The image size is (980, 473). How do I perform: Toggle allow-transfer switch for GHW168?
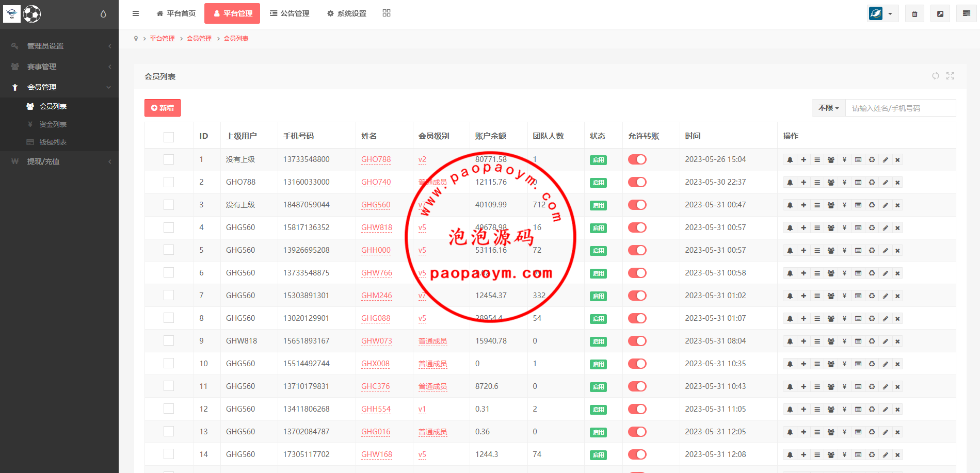point(637,454)
